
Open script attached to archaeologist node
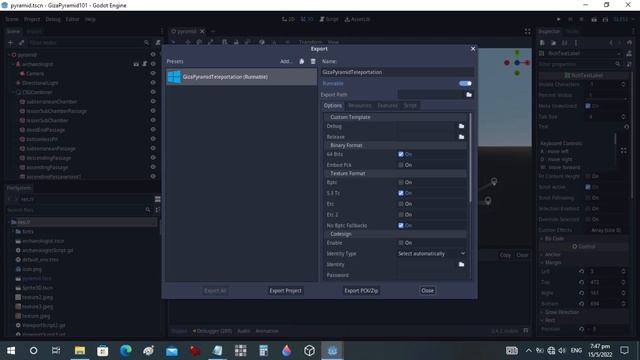144,64
